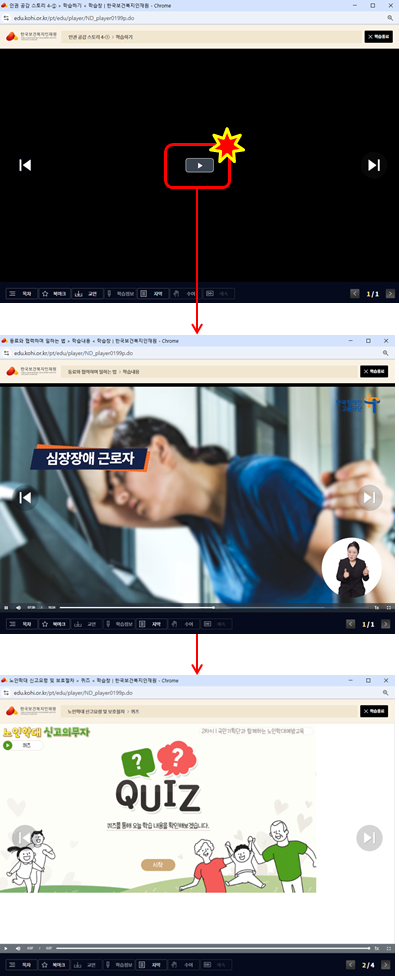Pause the 심장장애 근로자 video
Screen dimensions: 399x976
(6, 607)
